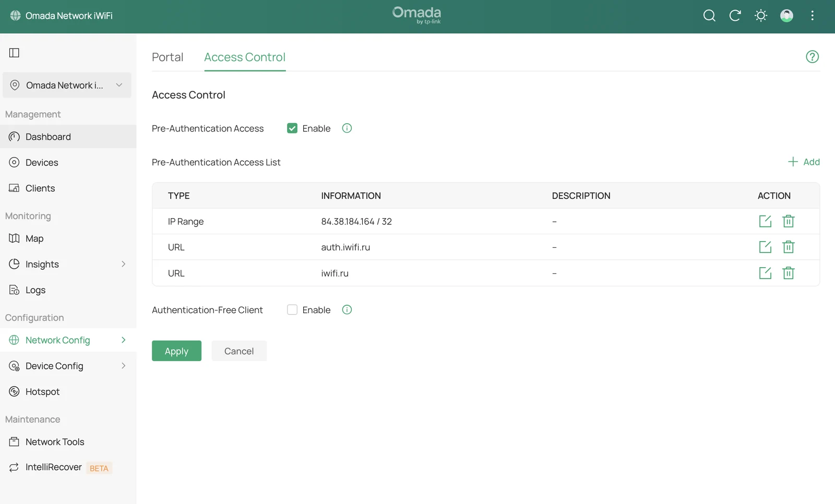The width and height of the screenshot is (835, 504).
Task: Go to Dashboard in sidebar
Action: 68,137
